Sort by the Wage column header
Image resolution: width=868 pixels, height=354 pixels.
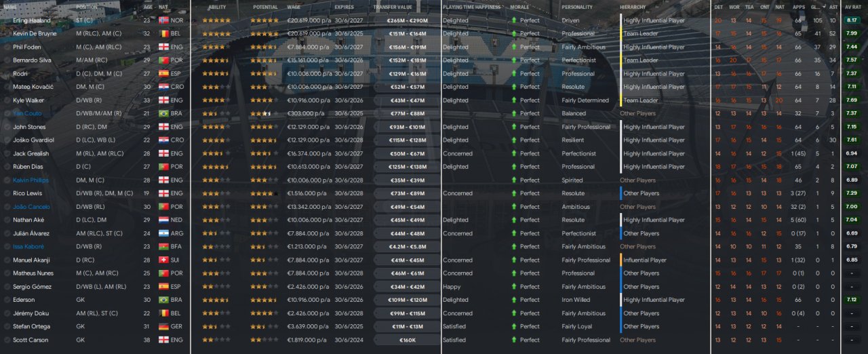coord(294,7)
